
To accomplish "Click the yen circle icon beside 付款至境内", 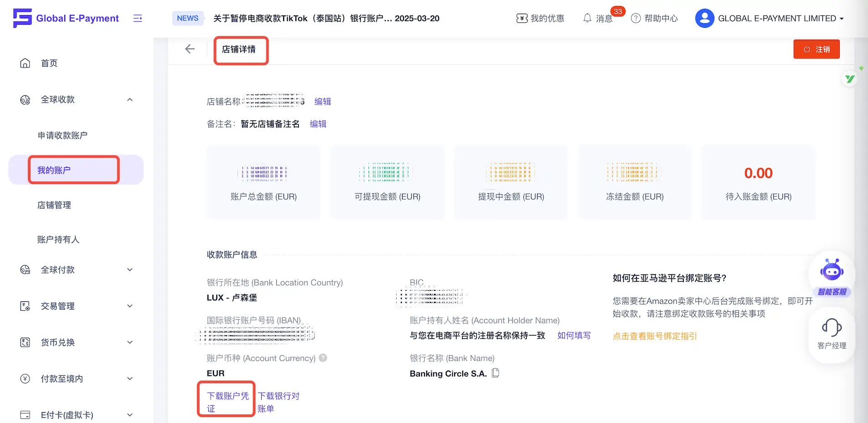I will [25, 379].
